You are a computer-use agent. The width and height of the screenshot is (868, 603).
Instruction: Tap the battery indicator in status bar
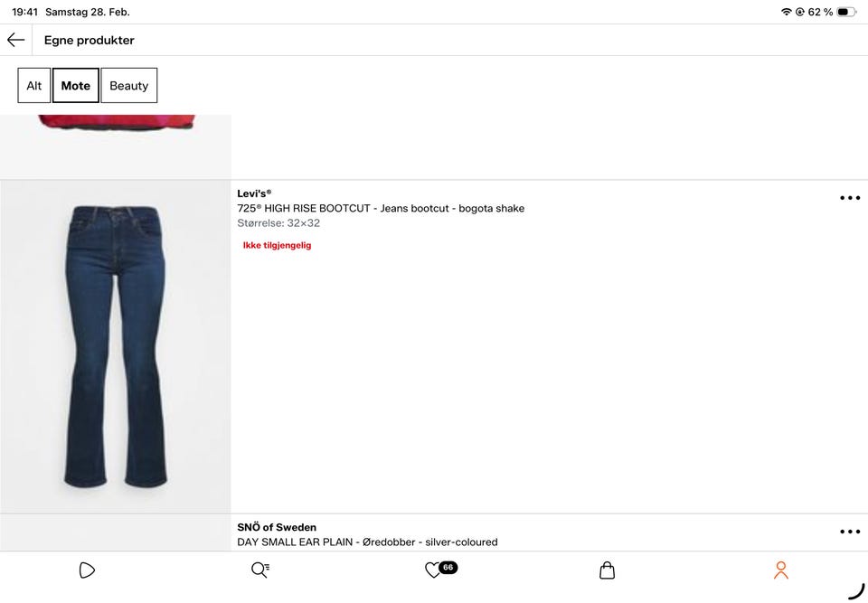pos(846,12)
